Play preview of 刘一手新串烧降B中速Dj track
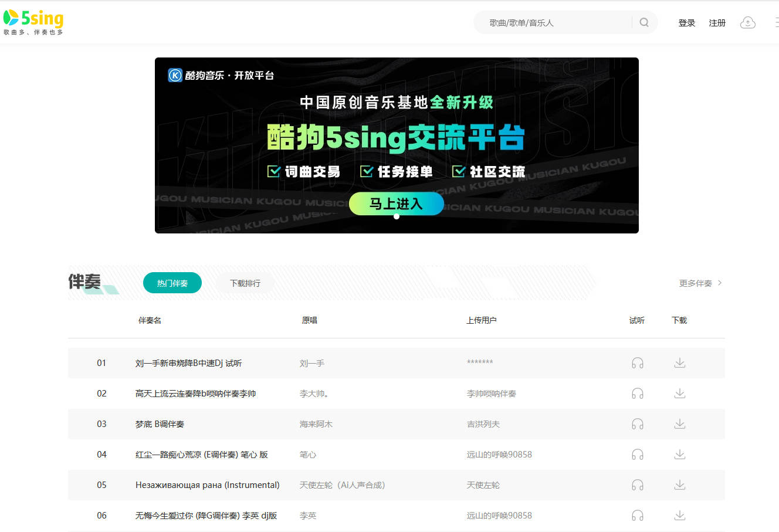Viewport: 779px width, 532px height. pos(637,362)
